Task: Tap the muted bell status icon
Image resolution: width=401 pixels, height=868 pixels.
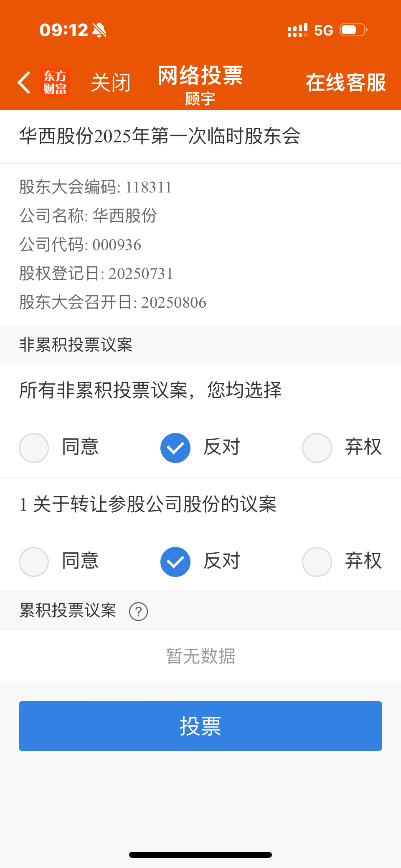Action: (99, 30)
